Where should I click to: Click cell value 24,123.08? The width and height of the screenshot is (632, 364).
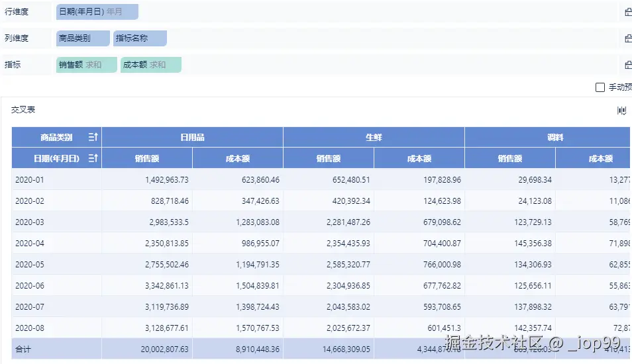point(535,201)
